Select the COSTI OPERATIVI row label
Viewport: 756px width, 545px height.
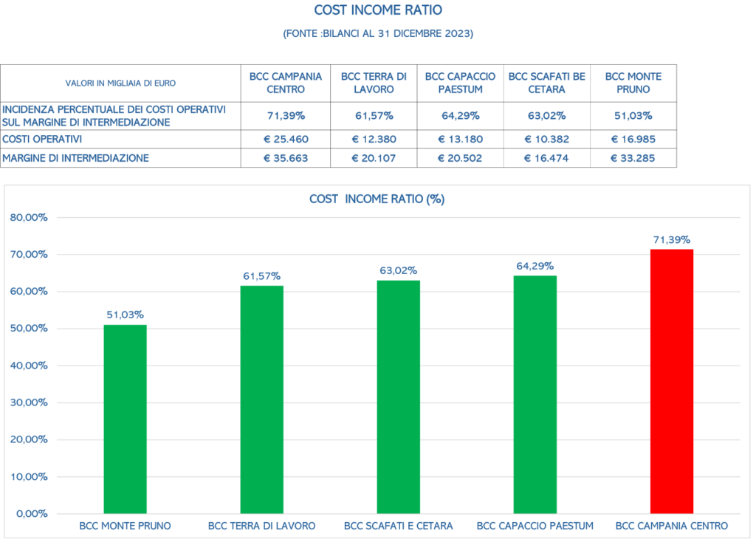click(x=120, y=140)
